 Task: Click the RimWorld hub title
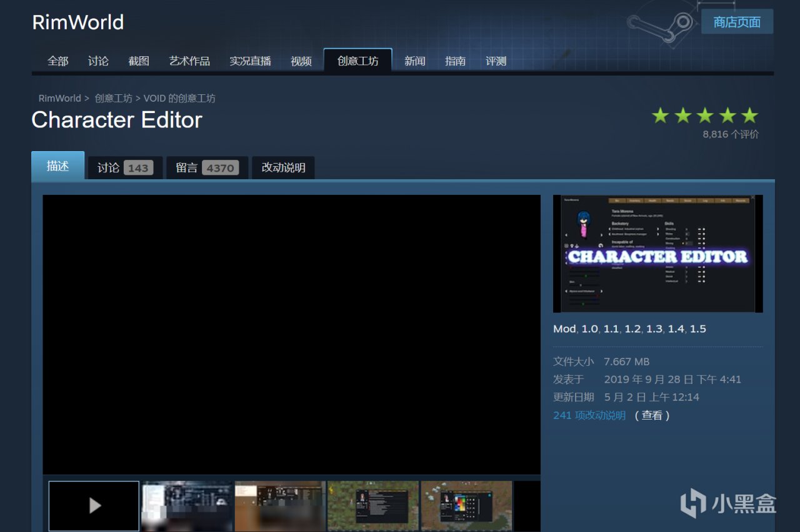[78, 22]
